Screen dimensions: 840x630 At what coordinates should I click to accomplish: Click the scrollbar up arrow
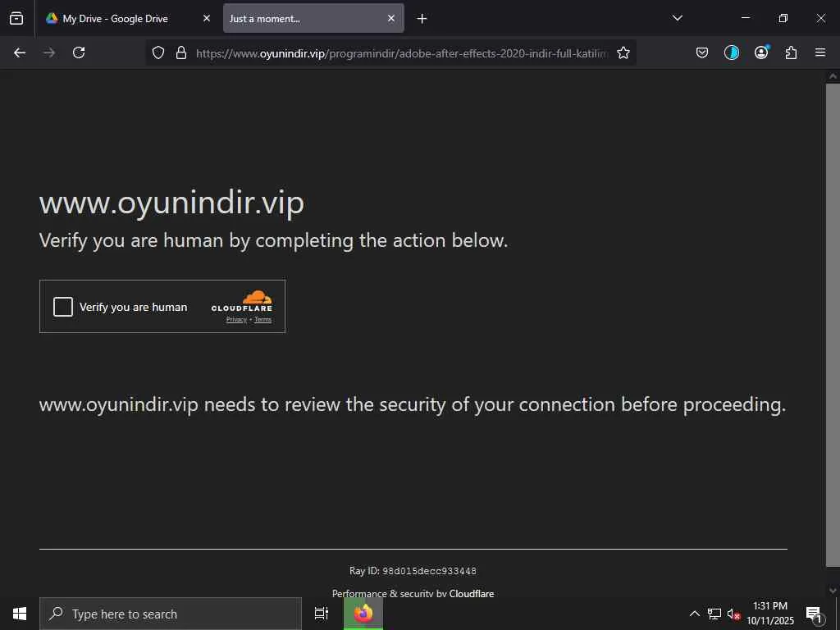[833, 76]
